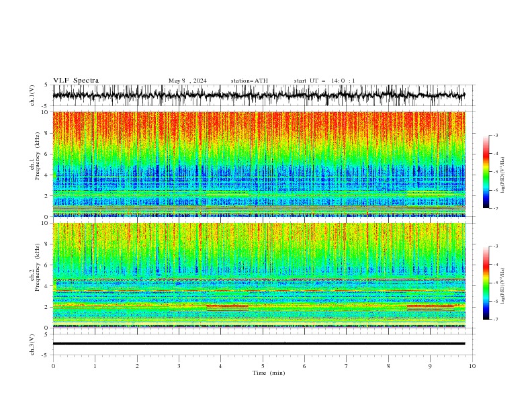Click time axis tick label "5" below the ch.3 panel
Viewport: 532px width, 411px height.
(x=263, y=366)
